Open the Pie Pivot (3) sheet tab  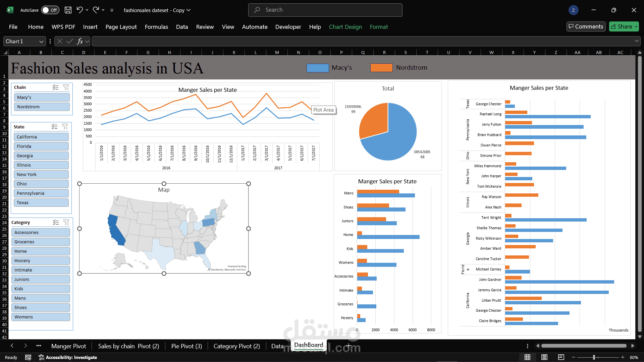(186, 346)
